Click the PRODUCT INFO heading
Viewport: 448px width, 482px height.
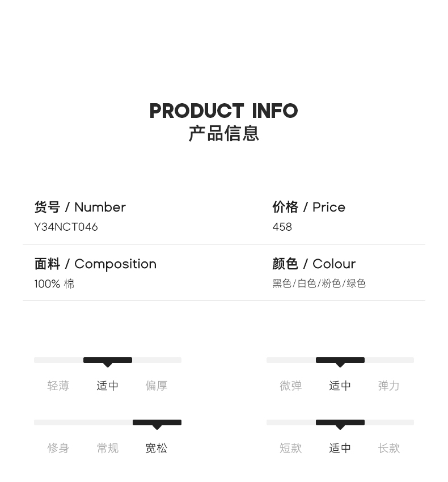(x=223, y=111)
